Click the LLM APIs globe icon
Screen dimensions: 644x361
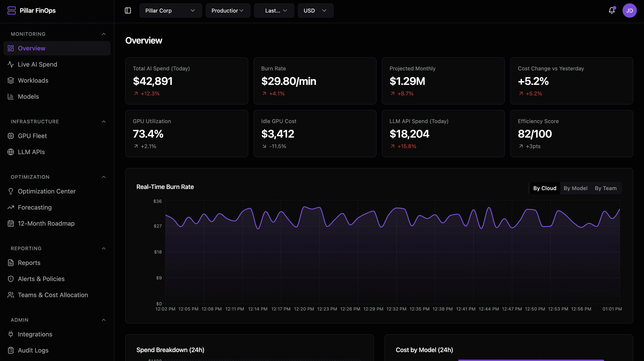click(x=11, y=152)
